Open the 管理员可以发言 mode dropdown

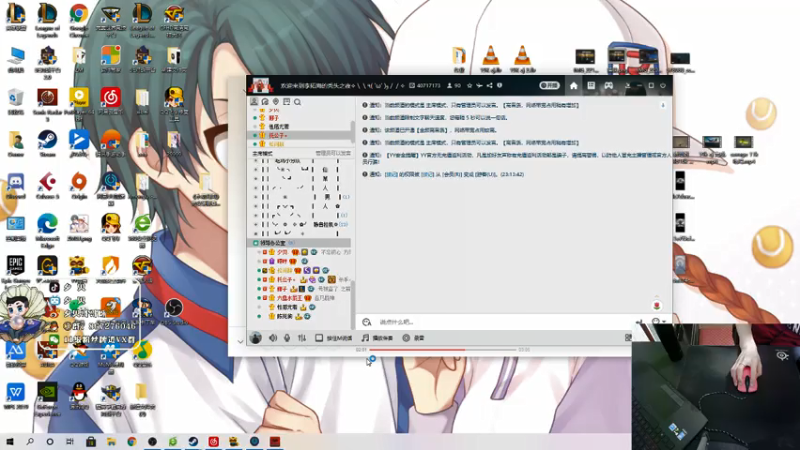(333, 153)
